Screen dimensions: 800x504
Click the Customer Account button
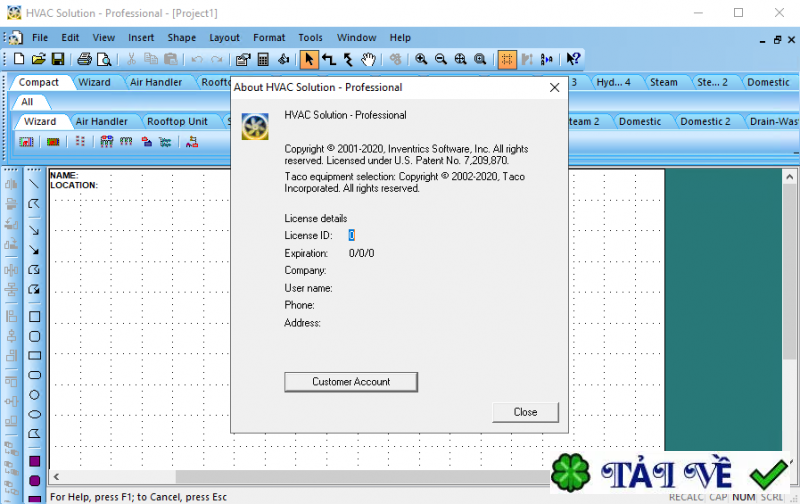tap(351, 382)
